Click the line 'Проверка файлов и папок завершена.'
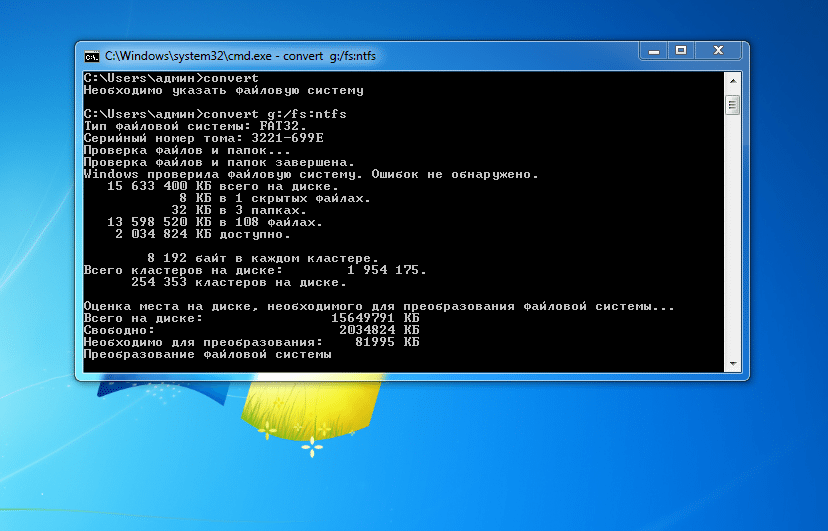 coord(219,162)
